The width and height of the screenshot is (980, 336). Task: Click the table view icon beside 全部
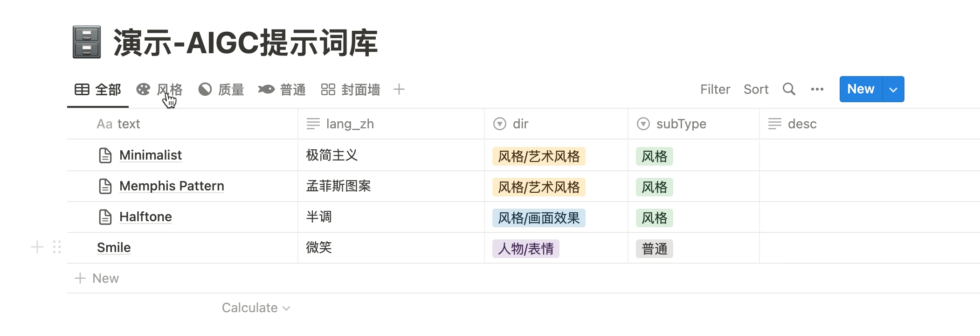coord(82,89)
